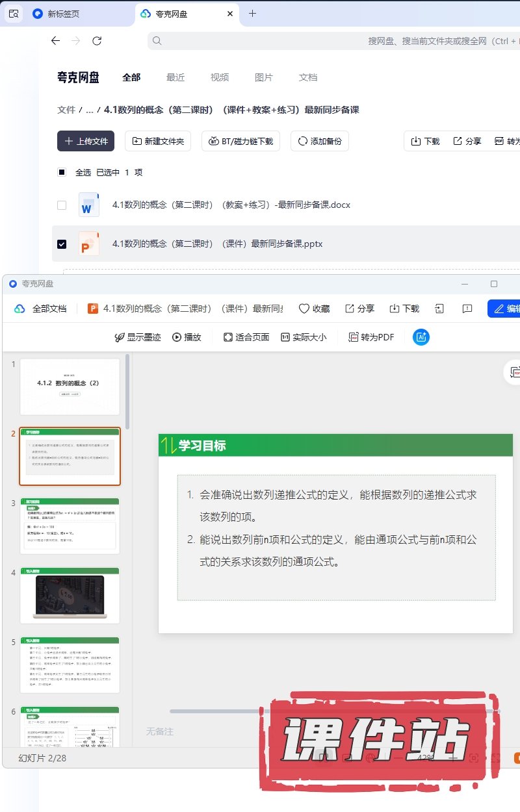
Task: Toggle the 全选 select-all checkbox
Action: tap(62, 172)
